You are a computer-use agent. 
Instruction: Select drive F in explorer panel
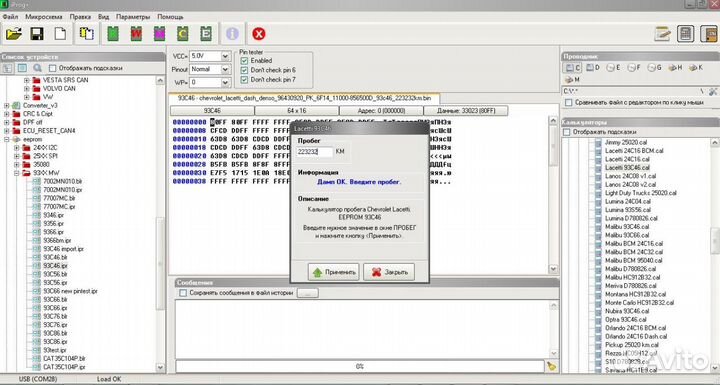coord(634,68)
